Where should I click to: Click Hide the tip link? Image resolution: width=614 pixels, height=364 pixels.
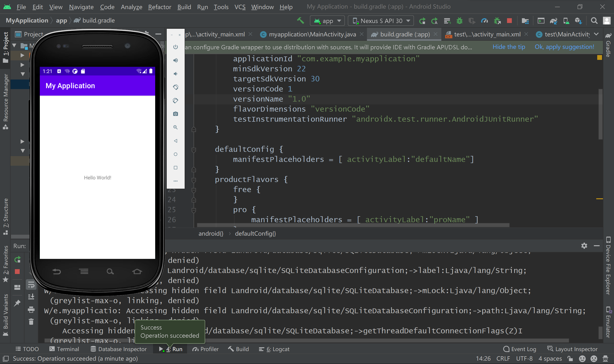pyautogui.click(x=509, y=47)
